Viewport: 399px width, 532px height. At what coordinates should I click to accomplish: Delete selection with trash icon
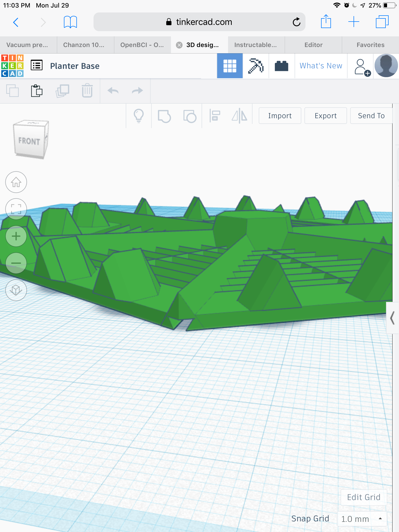point(87,91)
